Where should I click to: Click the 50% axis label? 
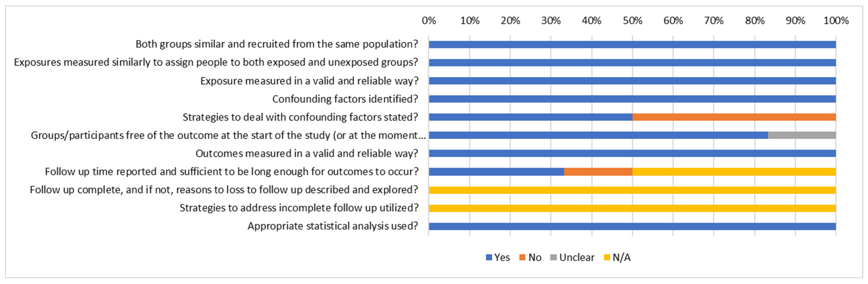(632, 21)
